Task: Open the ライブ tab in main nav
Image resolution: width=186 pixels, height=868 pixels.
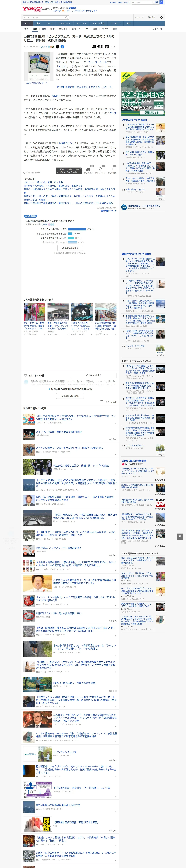Action: click(49, 24)
